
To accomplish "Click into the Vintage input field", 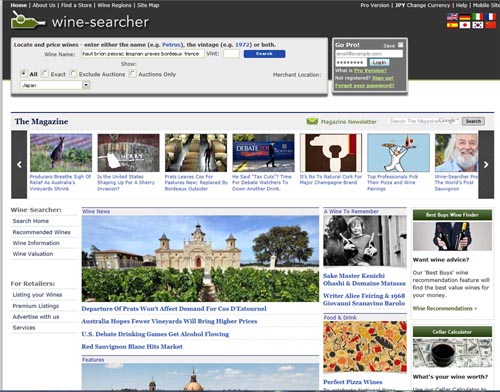I will point(231,54).
